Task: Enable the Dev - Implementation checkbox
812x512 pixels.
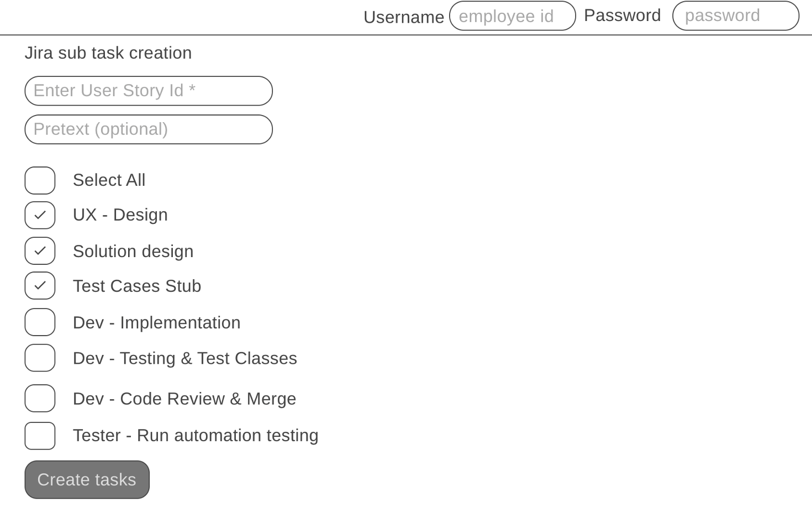Action: tap(39, 322)
